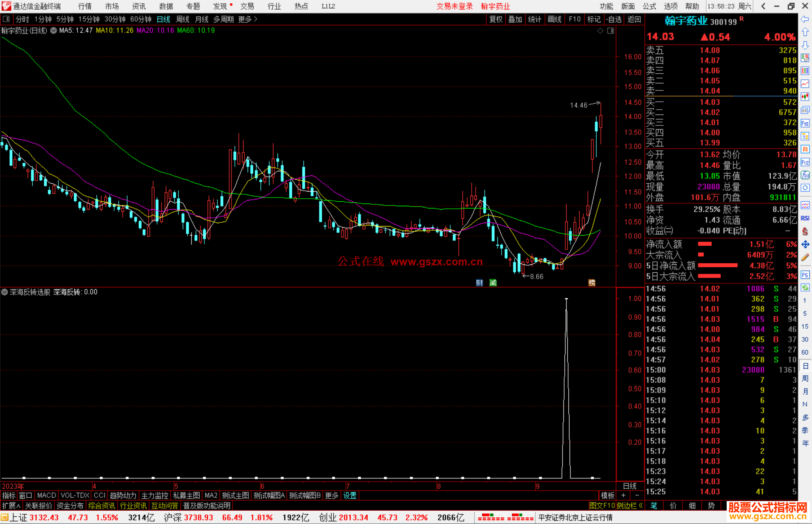Open the F10 info sidebar icon

tap(805, 123)
